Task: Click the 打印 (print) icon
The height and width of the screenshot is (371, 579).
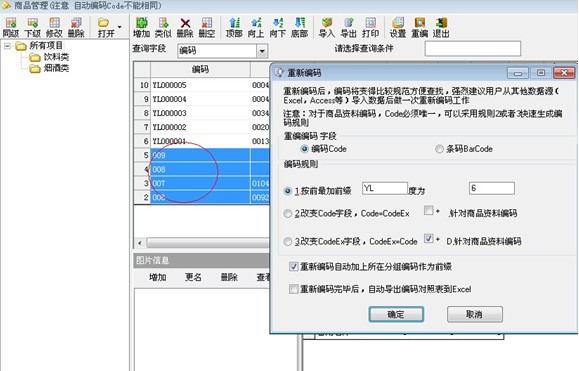Action: pos(370,27)
